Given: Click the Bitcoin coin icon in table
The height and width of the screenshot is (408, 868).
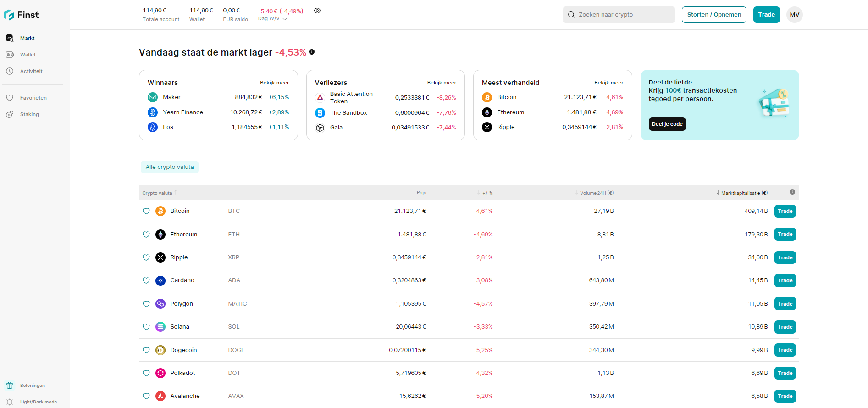Looking at the screenshot, I should point(160,211).
